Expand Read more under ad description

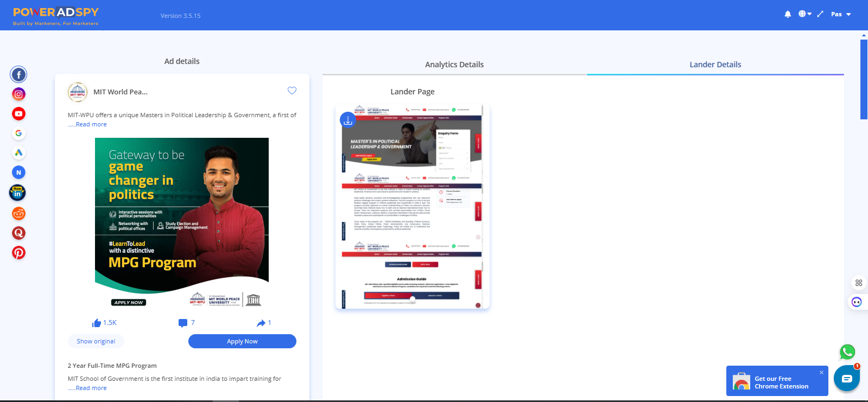click(x=91, y=124)
